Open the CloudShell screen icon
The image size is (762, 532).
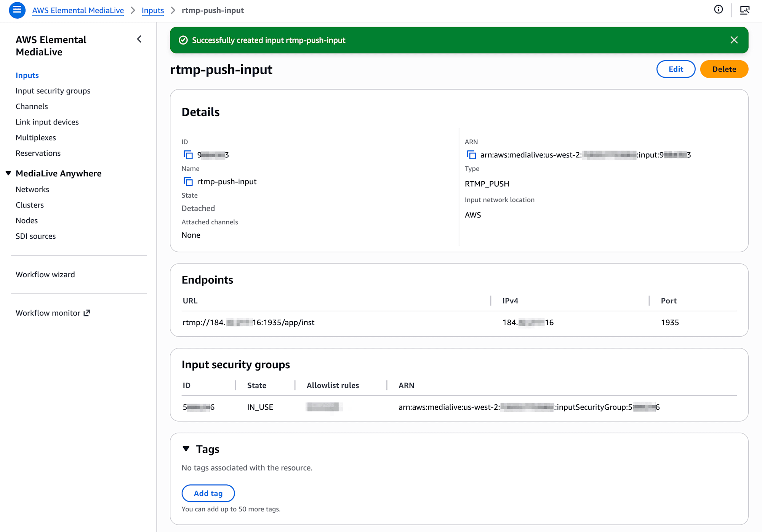point(744,10)
